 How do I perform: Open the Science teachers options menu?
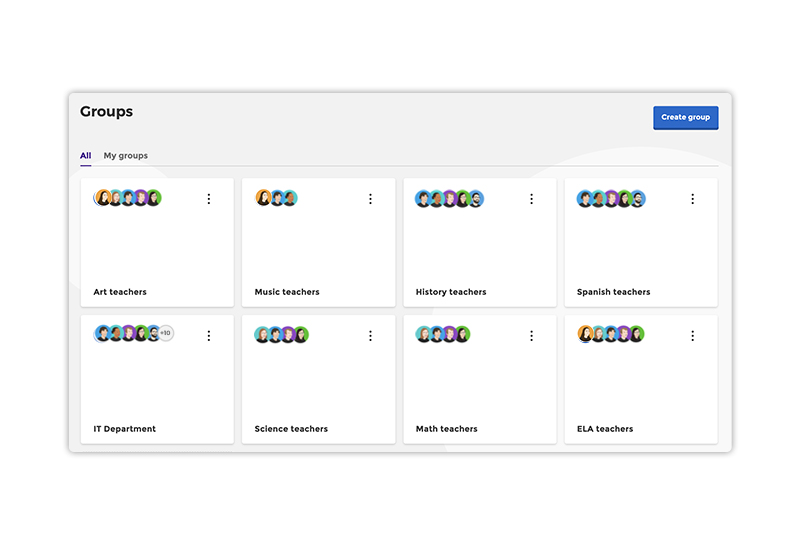(370, 336)
